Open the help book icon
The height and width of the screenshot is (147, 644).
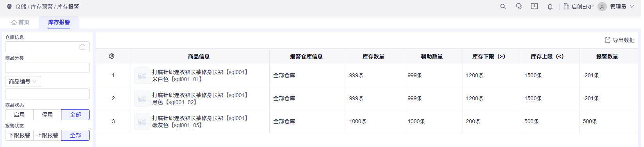534,7
